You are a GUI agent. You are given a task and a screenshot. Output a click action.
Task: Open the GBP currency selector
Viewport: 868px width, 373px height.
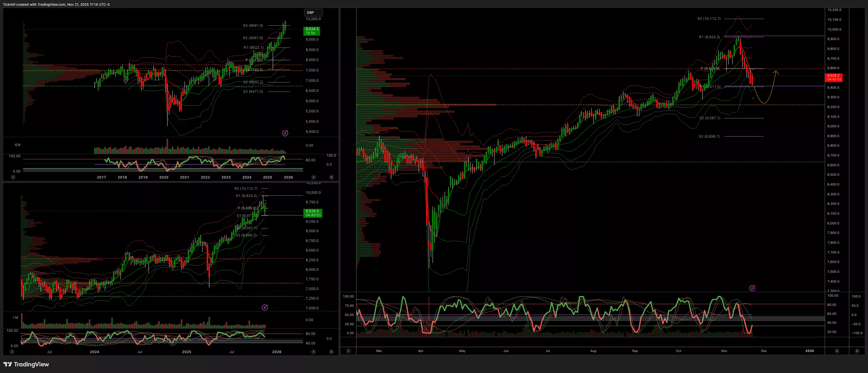point(313,12)
